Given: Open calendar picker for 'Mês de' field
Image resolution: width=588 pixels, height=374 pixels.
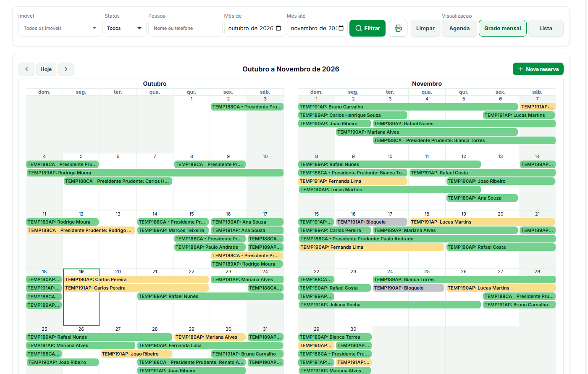Looking at the screenshot, I should (278, 28).
